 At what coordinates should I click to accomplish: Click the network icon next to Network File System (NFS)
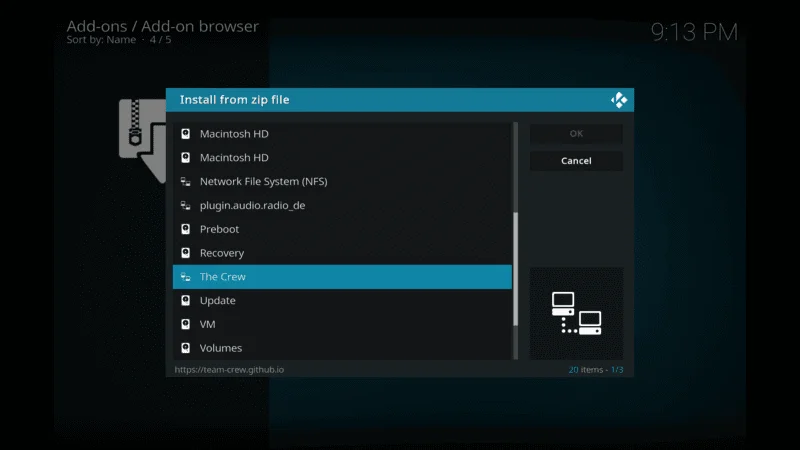coord(186,181)
